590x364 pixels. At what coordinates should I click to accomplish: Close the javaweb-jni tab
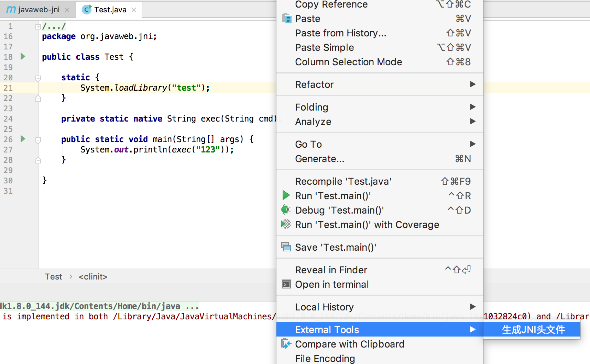[x=67, y=10]
